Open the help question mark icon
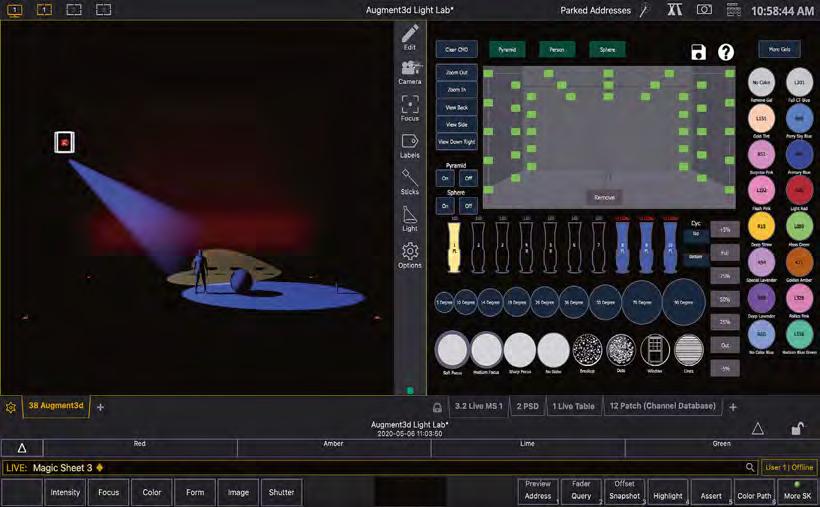Image resolution: width=820 pixels, height=507 pixels. (725, 52)
